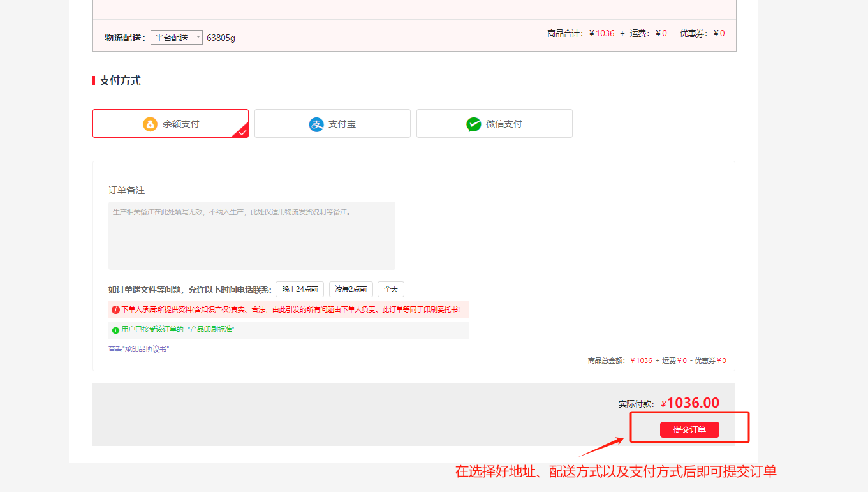Click the red warning icon before 下单人承诺
This screenshot has height=497, width=868.
point(115,309)
